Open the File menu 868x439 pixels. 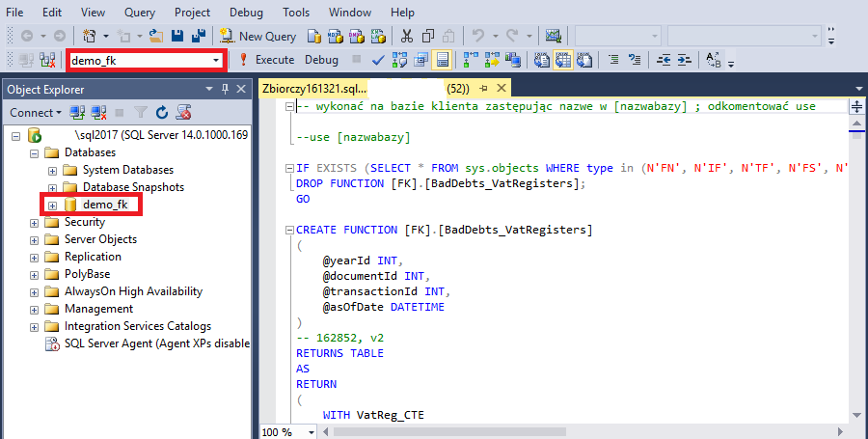[x=14, y=13]
